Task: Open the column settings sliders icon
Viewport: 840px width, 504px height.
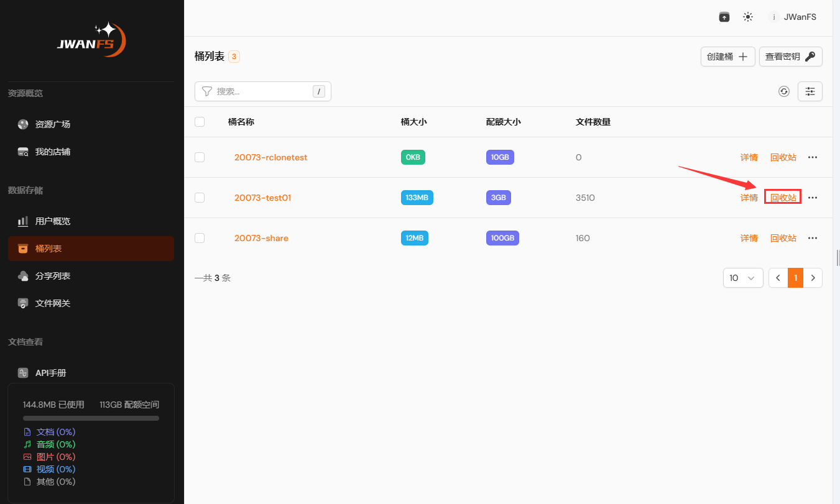Action: (810, 91)
